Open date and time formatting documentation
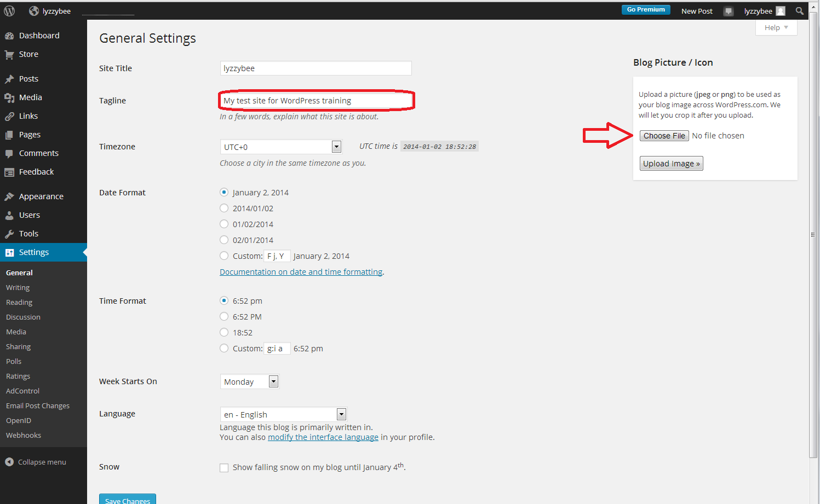Viewport: 820px width, 504px height. 301,272
